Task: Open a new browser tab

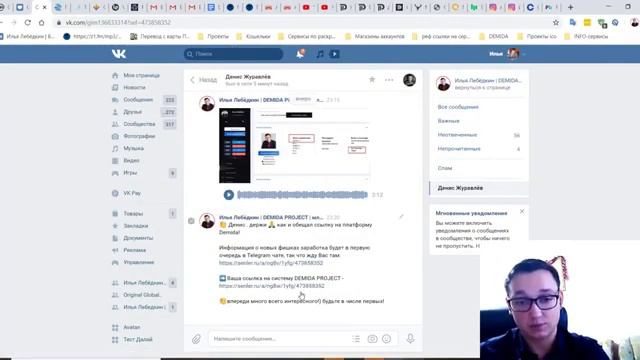Action: 571,7
